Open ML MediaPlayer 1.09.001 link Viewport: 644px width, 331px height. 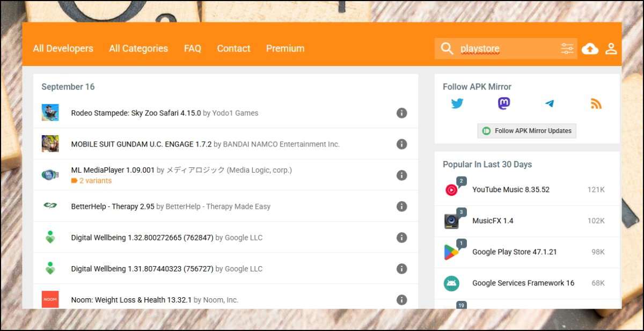coord(113,170)
